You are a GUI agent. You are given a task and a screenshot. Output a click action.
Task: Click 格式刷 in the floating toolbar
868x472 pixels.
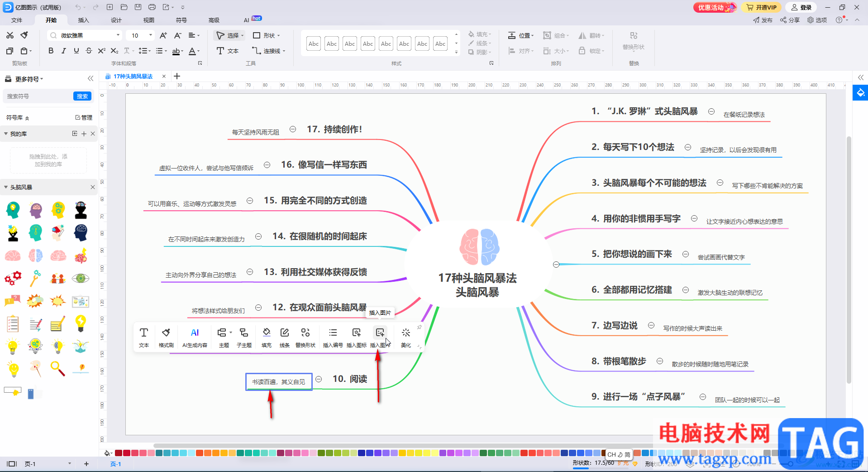pos(166,337)
